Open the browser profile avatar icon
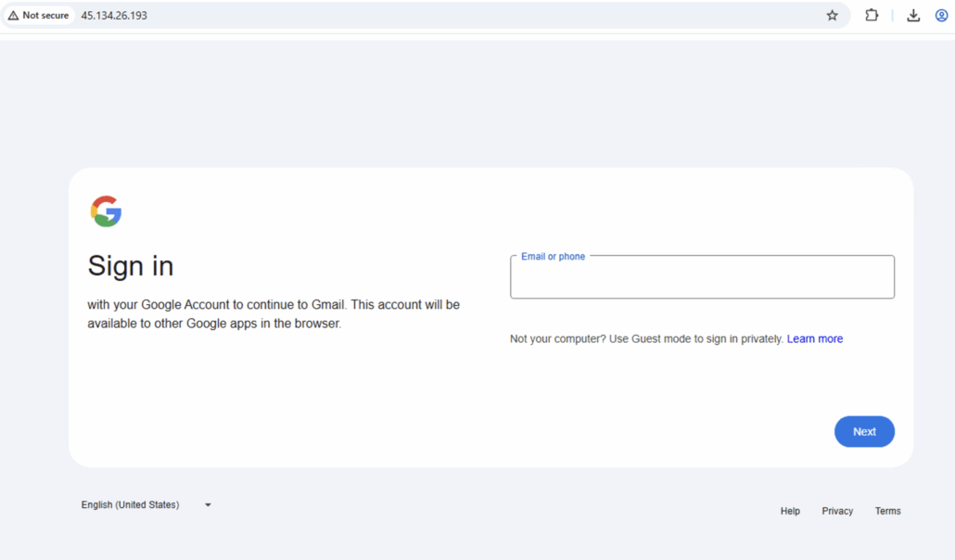Screen dimensions: 955x560 tap(941, 16)
